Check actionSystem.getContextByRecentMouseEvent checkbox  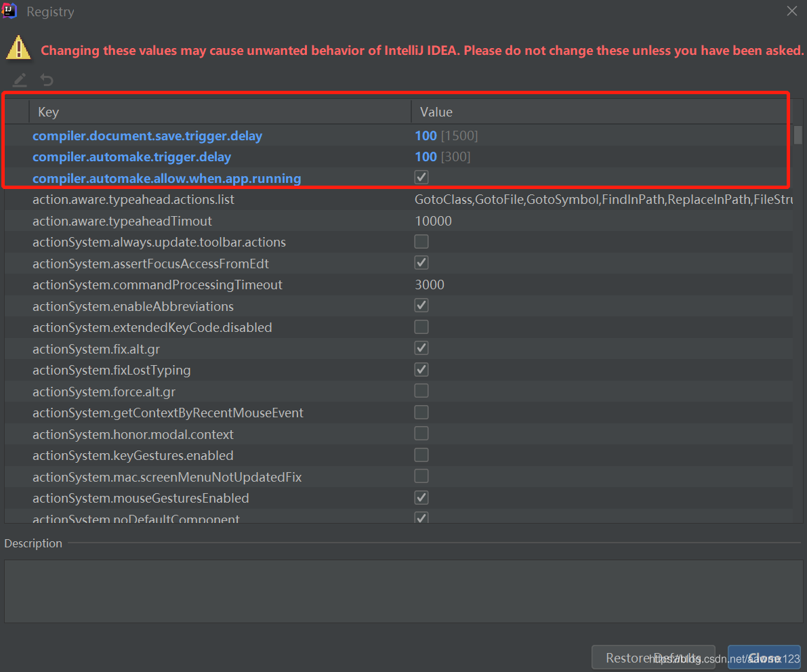tap(421, 412)
